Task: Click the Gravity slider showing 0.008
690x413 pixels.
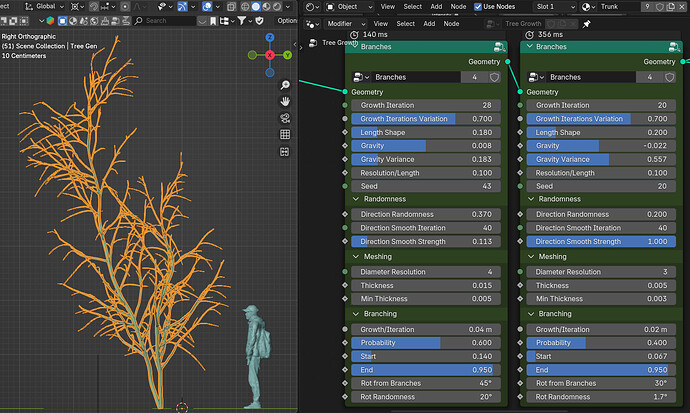Action: tap(426, 146)
